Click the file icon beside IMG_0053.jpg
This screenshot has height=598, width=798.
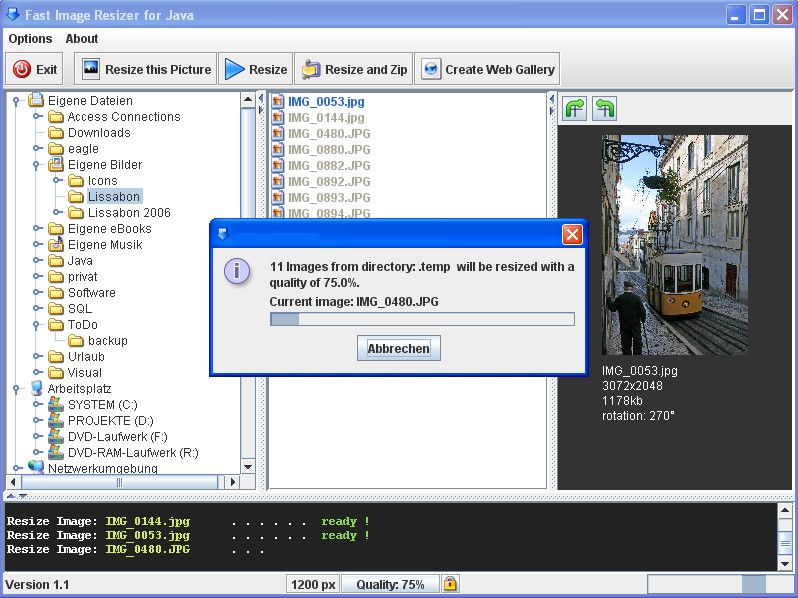277,101
